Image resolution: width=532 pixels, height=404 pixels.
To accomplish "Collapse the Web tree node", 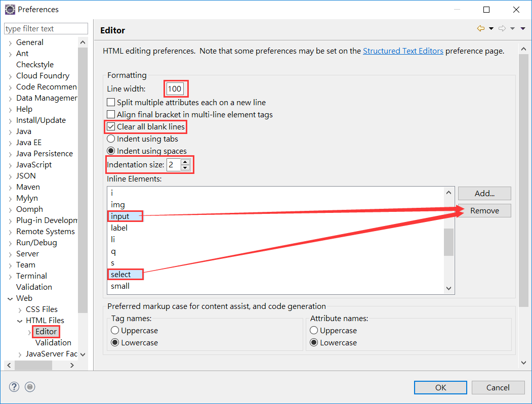I will click(10, 298).
